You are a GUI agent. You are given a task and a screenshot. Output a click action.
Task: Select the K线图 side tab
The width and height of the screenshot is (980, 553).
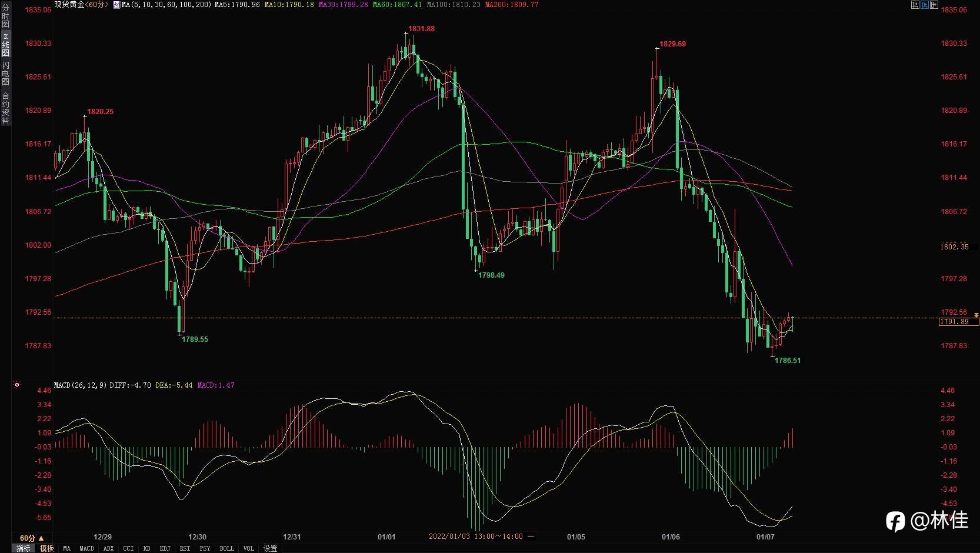click(5, 45)
